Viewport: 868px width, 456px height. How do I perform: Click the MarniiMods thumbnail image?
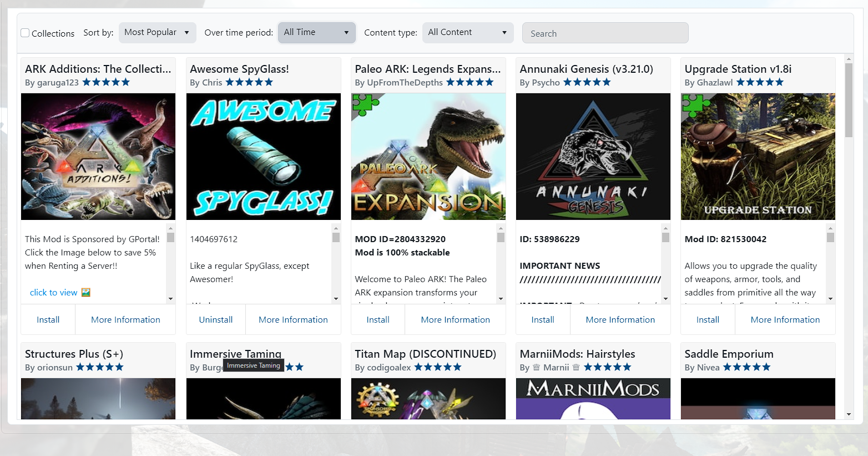pyautogui.click(x=593, y=399)
